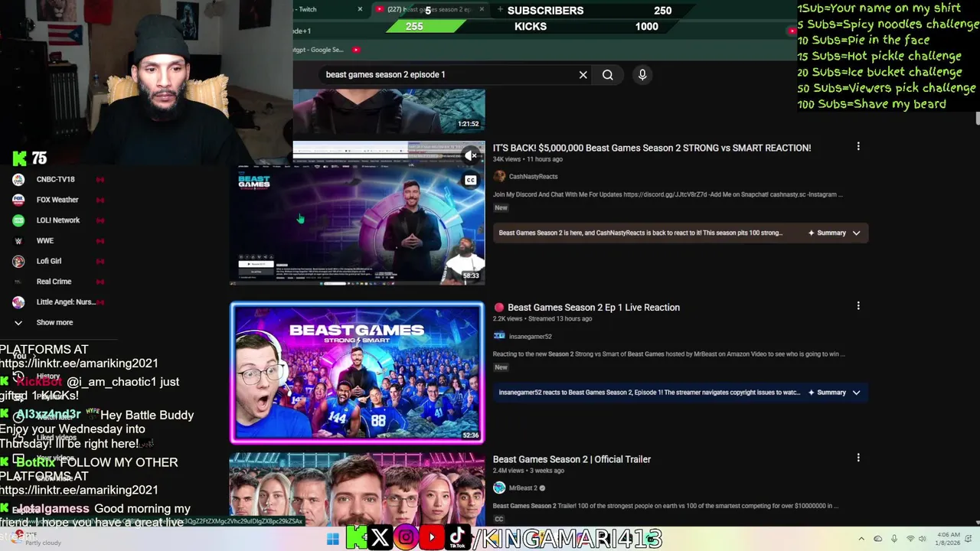Expand Summary for the insanegamer52 video
Viewport: 980px width, 551px height.
(x=835, y=393)
